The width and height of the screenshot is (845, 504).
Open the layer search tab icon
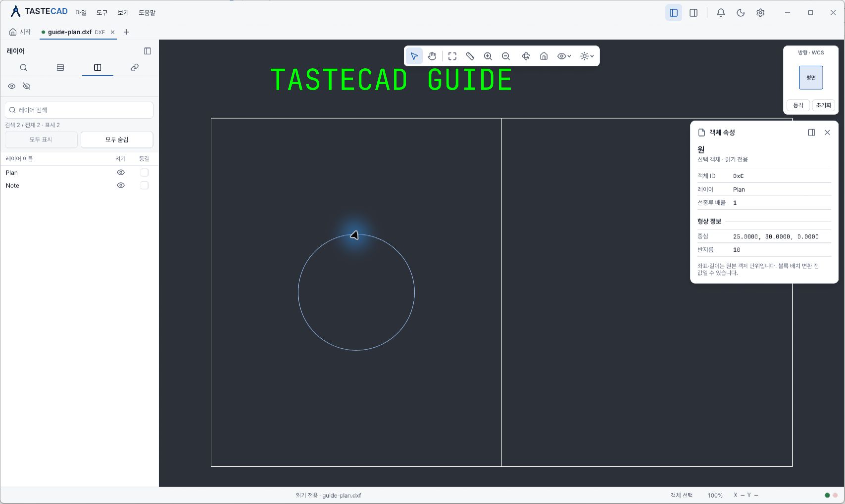(x=23, y=68)
